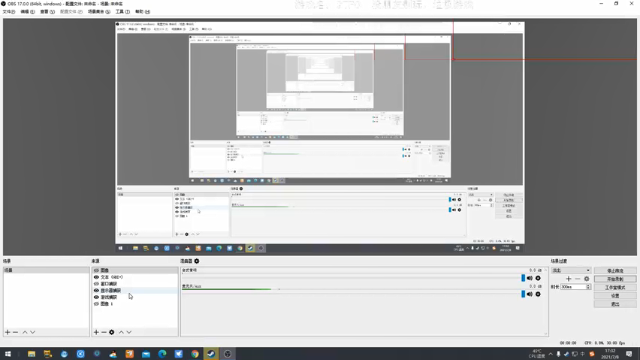Screen dimensions: 640x360
Task: Open the Mail app from taskbar
Action: (x=146, y=354)
